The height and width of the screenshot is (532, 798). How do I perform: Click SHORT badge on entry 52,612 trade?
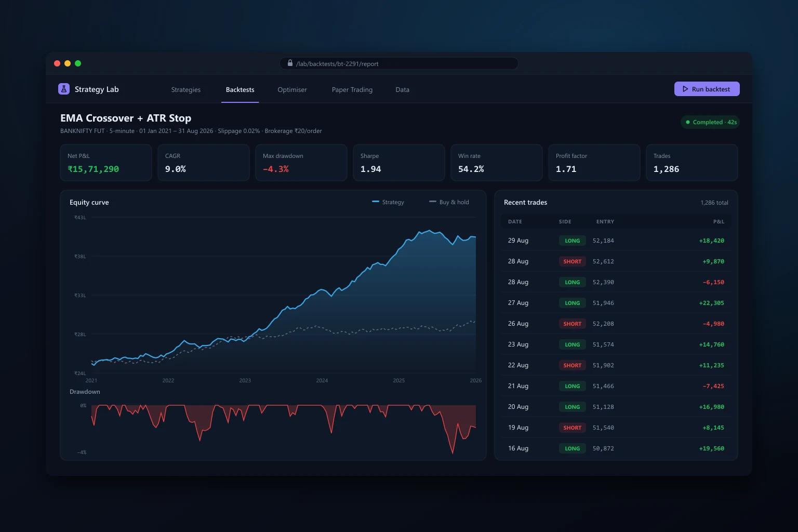[x=573, y=261]
